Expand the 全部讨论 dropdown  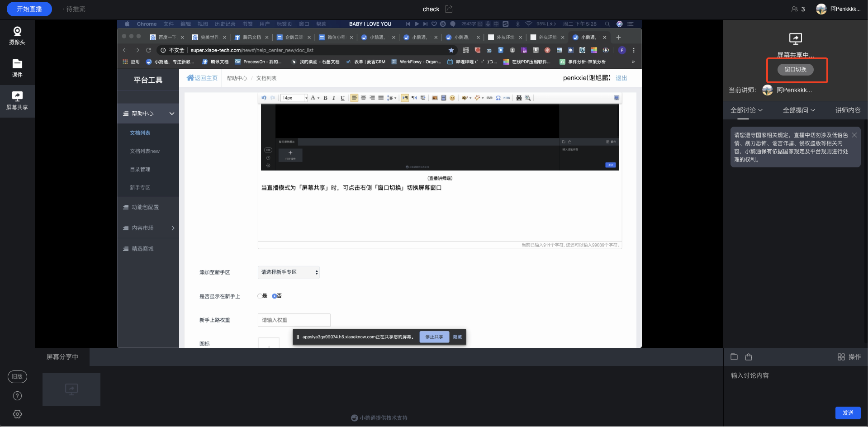[746, 110]
